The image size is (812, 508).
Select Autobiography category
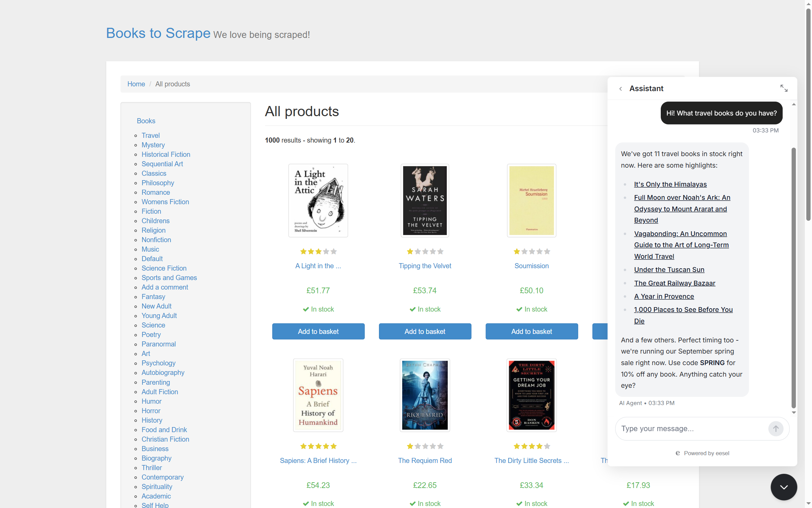pyautogui.click(x=163, y=373)
